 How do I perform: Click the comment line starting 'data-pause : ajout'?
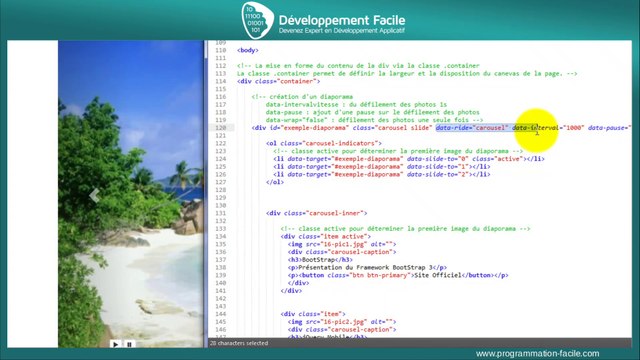click(x=372, y=112)
